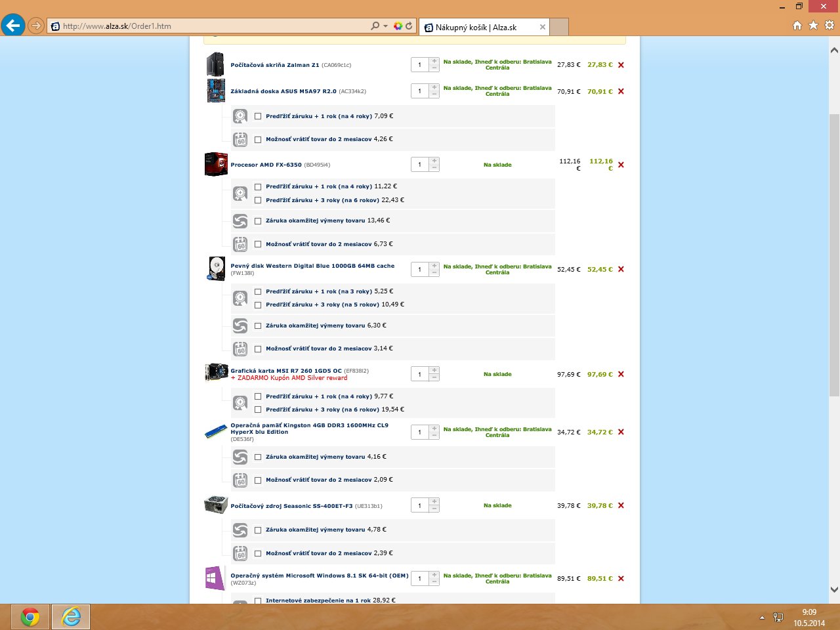840x630 pixels.
Task: Click the Kingston HyperX memory thumbnail
Action: 216,432
